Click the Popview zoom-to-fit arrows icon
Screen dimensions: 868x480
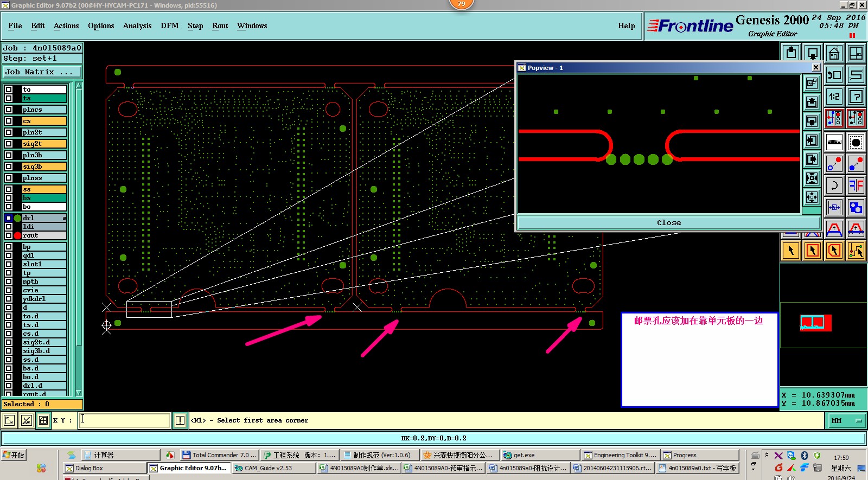pyautogui.click(x=812, y=178)
